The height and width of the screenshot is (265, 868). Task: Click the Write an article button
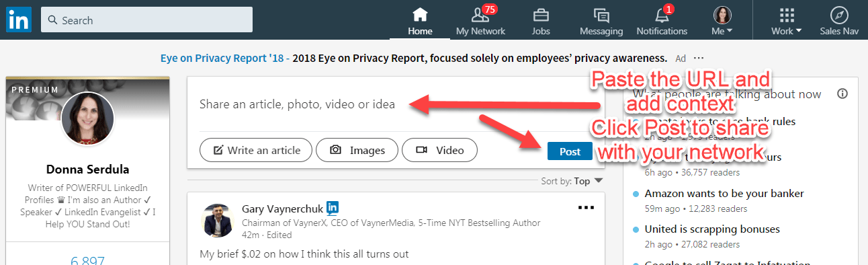tap(255, 150)
